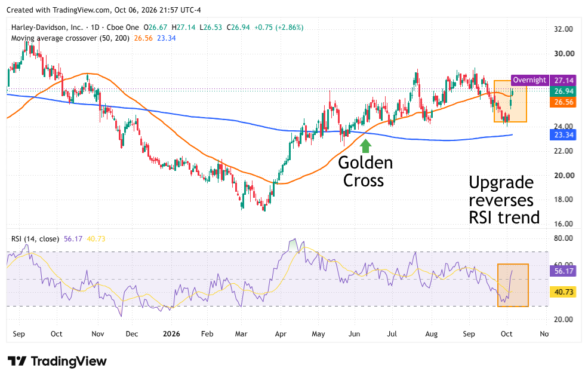Image resolution: width=588 pixels, height=380 pixels.
Task: Click the 18.00 price axis label
Action: pyautogui.click(x=564, y=200)
